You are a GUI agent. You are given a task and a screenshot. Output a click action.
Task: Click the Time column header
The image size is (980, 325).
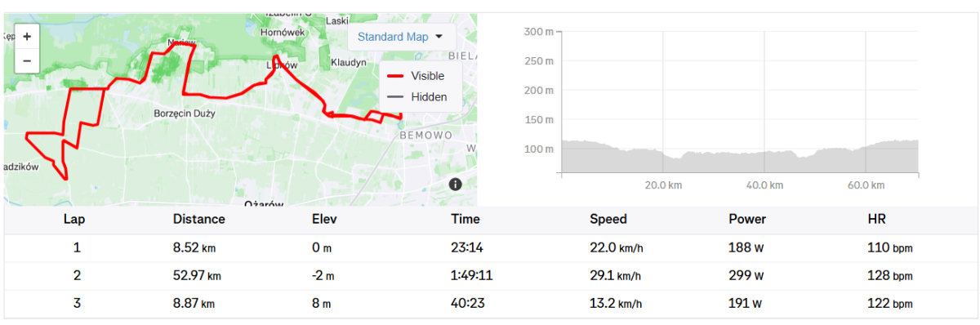465,219
